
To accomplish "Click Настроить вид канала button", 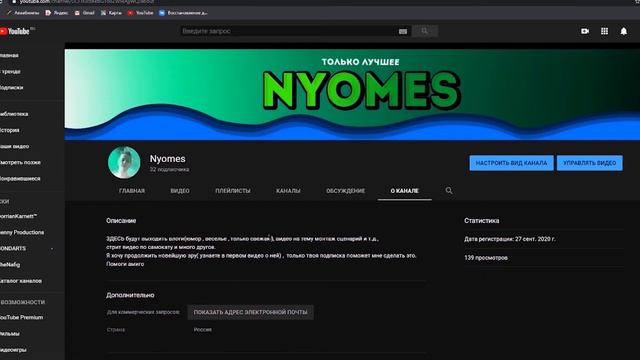I will point(511,163).
